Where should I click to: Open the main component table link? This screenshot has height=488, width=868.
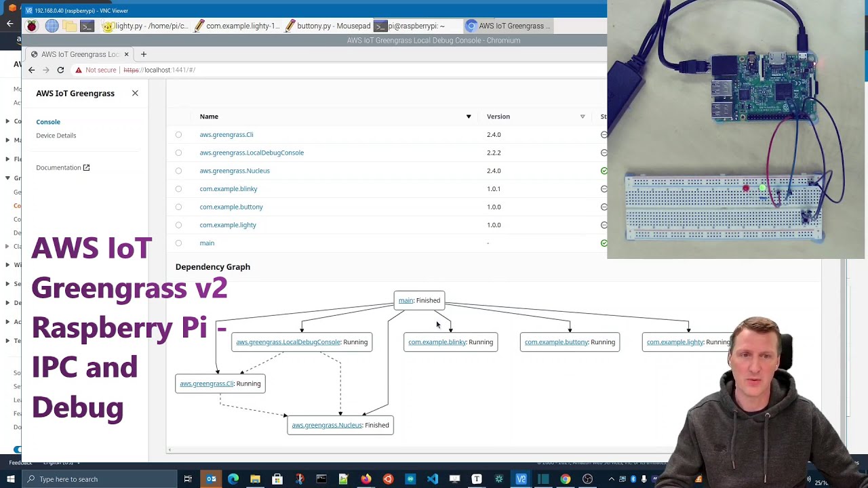pyautogui.click(x=207, y=243)
